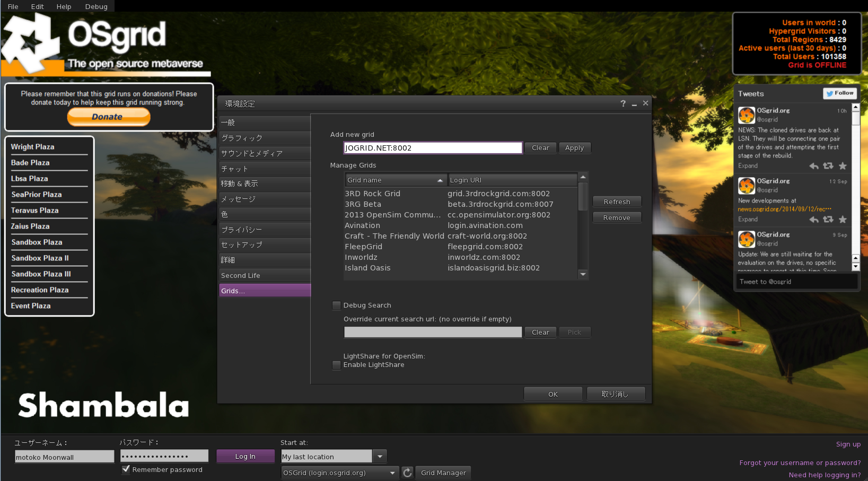Image resolution: width=868 pixels, height=481 pixels.
Task: Open the Grid Manager
Action: (x=443, y=473)
